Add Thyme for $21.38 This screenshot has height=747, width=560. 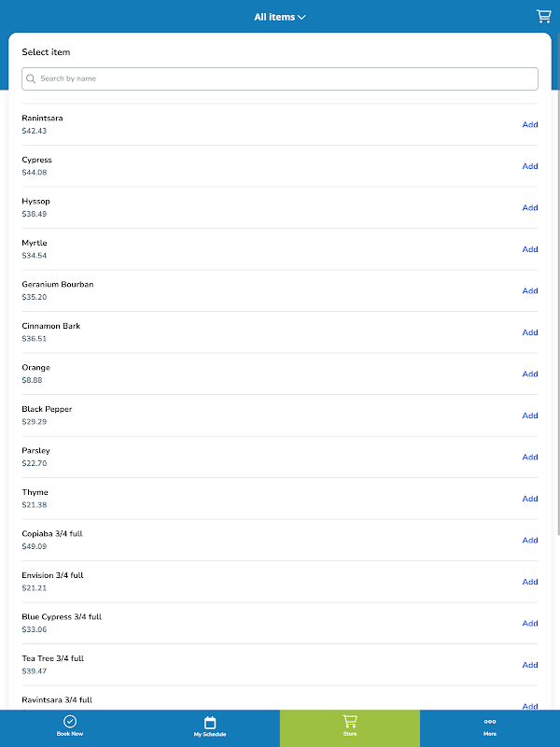530,499
